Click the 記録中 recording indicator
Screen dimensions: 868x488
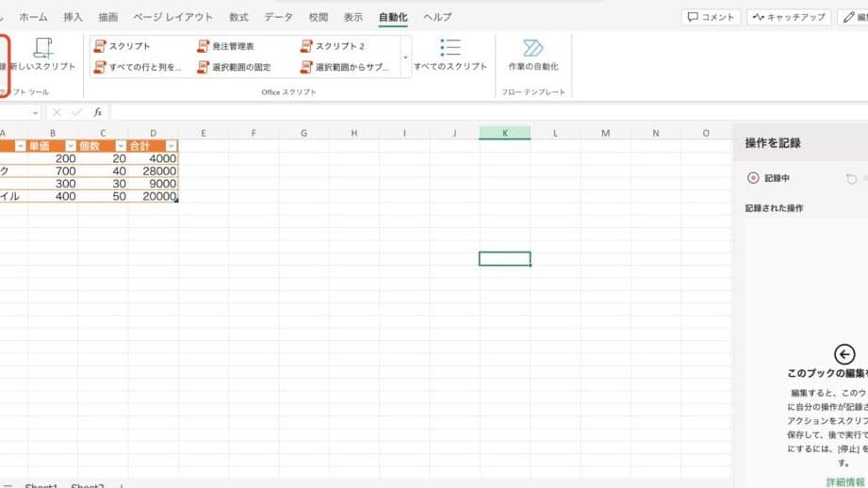pyautogui.click(x=768, y=178)
